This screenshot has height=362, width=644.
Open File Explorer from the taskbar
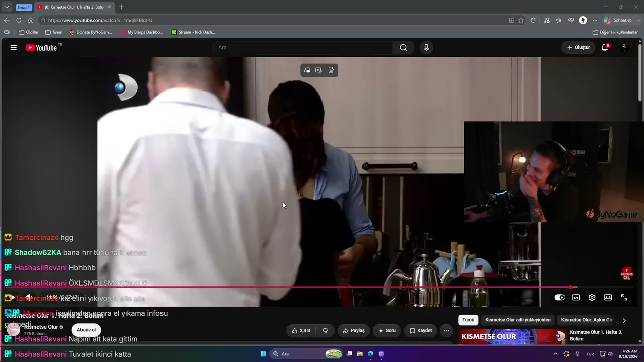point(360,354)
